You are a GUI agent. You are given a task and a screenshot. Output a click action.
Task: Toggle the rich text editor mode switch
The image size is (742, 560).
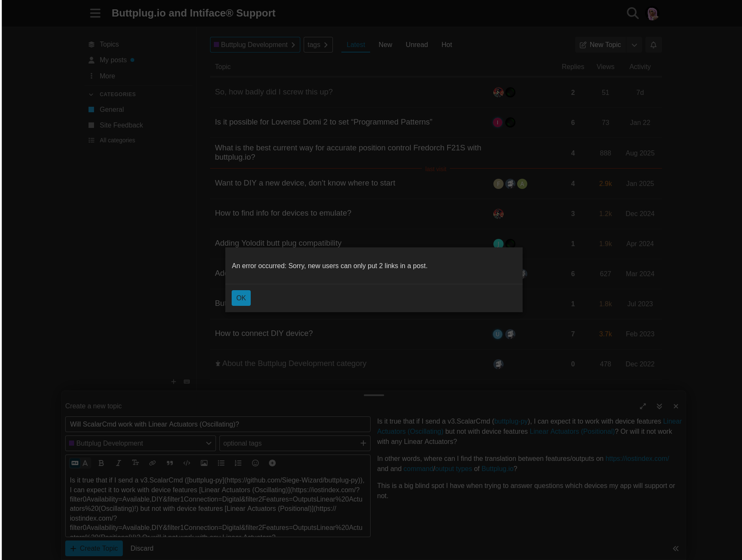click(x=80, y=463)
